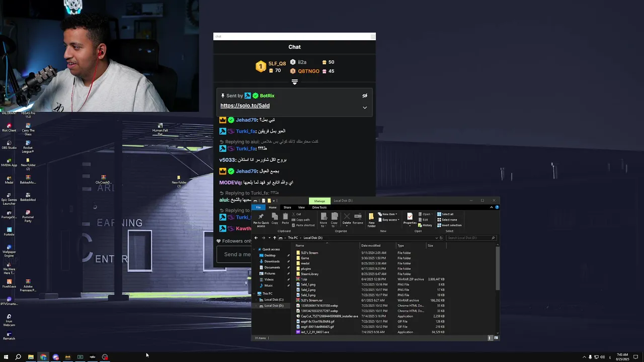Switch to large icons view in Explorer status bar
The height and width of the screenshot is (362, 644).
tap(496, 338)
